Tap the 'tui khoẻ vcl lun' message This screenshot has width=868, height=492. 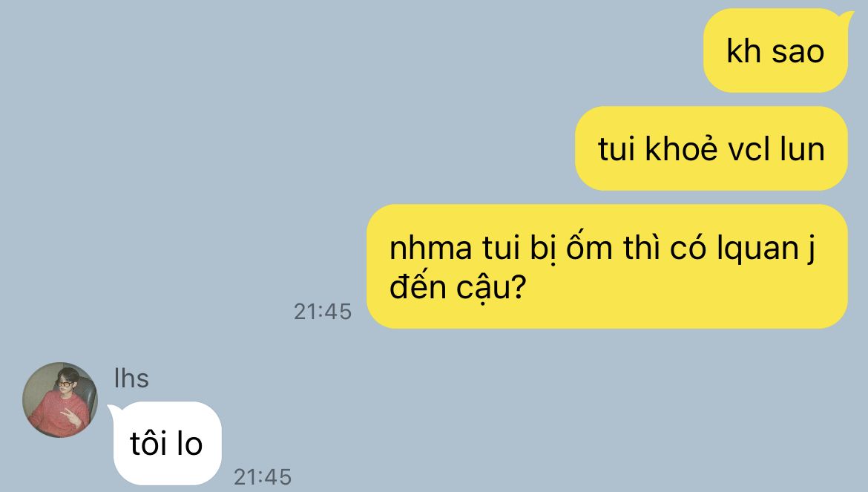pos(711,148)
